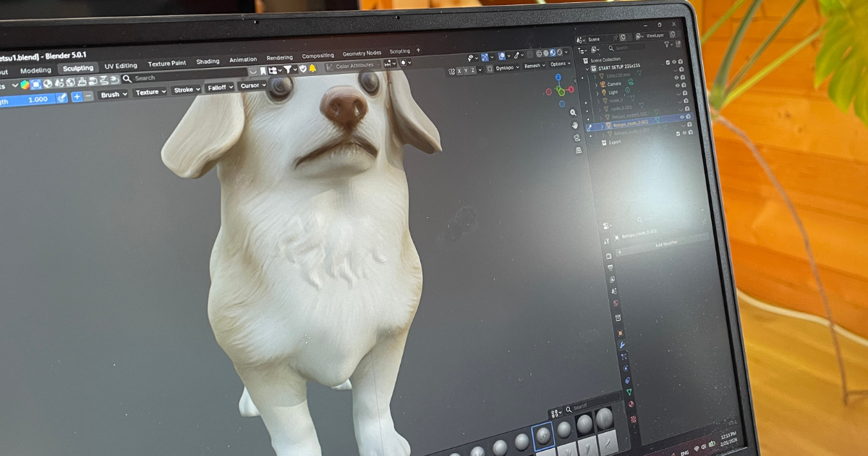Click the notification bell icon in header
This screenshot has height=456, width=868.
point(312,69)
